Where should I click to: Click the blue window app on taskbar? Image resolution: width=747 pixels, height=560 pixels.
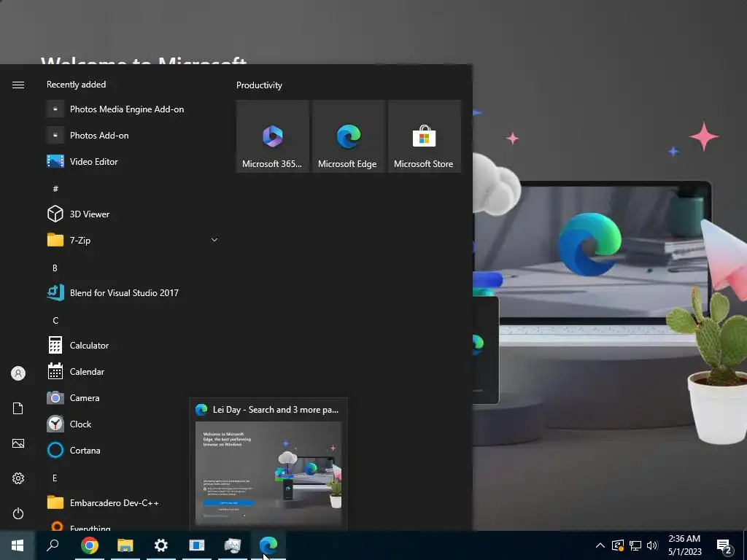pos(197,545)
